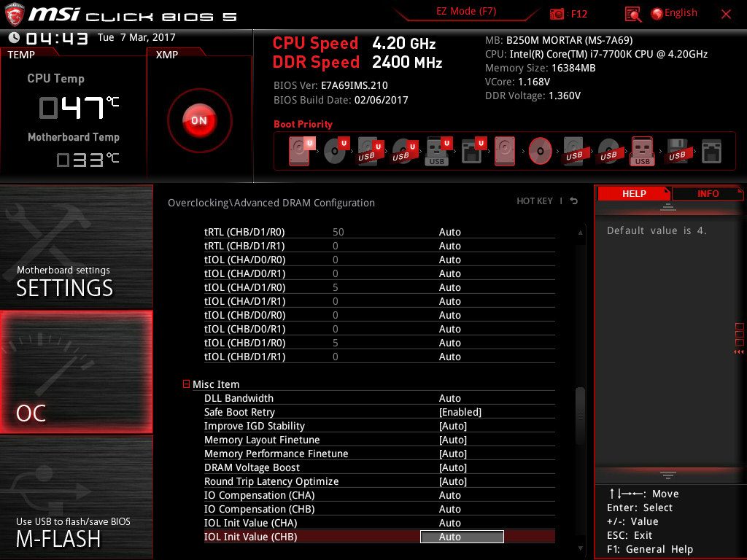Click the globe icon for language
Screen dimensions: 747x560
tap(657, 13)
